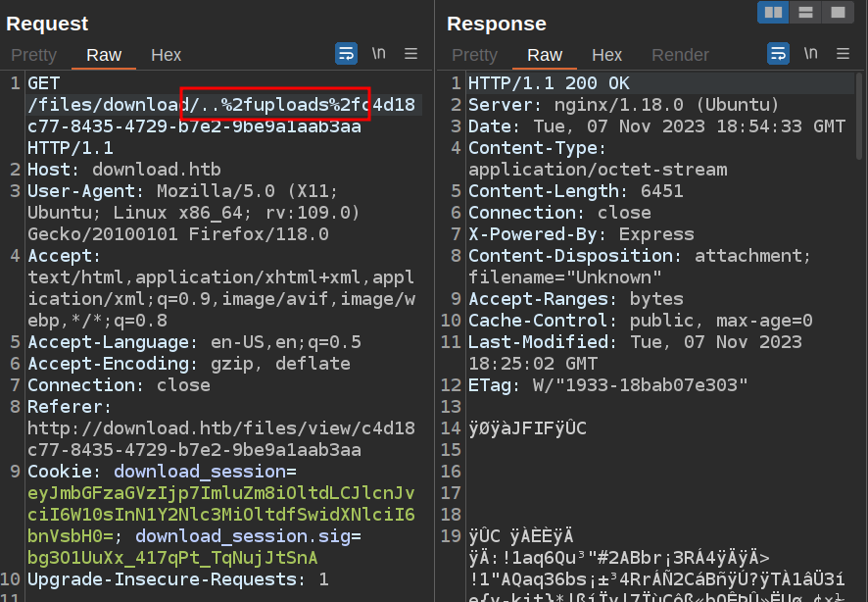Open the Hex tab in Request
The image size is (868, 602).
(x=166, y=55)
